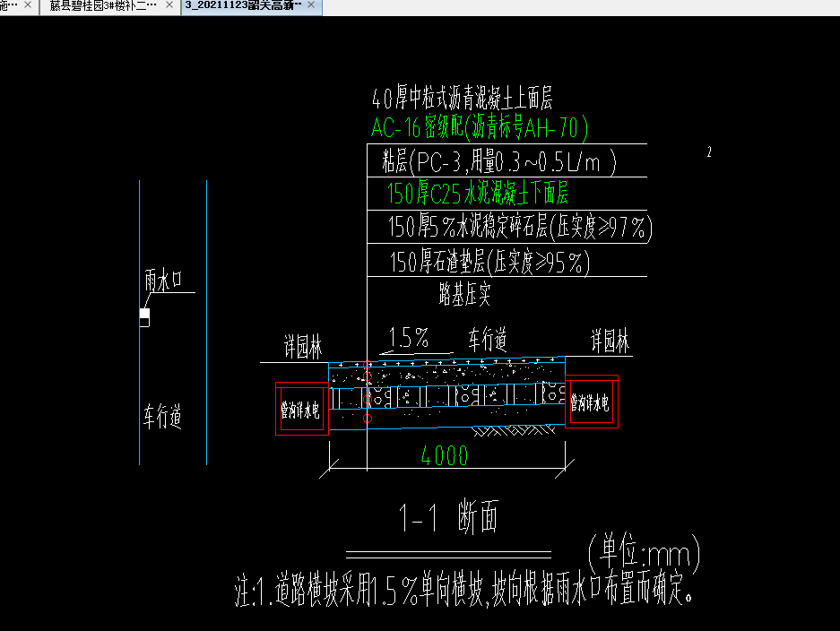Click the 1.5% slope label
The height and width of the screenshot is (631, 840).
point(409,338)
